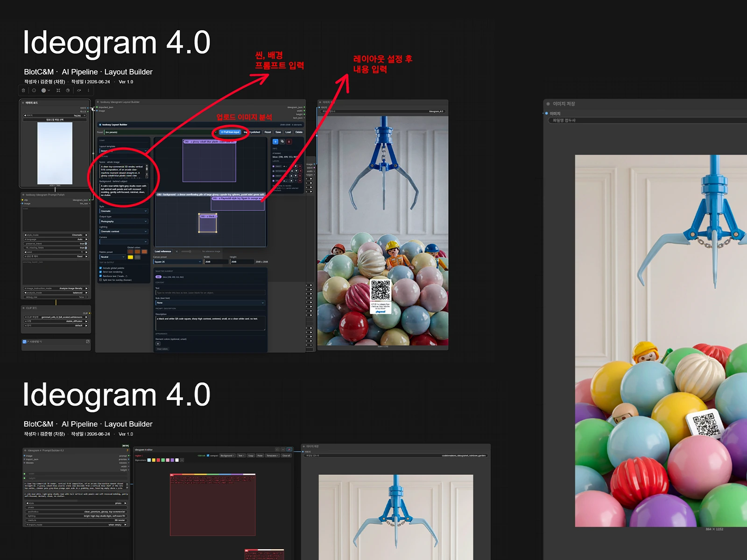
Task: Open the Palette preset dropdown showing Neutral
Action: [113, 257]
